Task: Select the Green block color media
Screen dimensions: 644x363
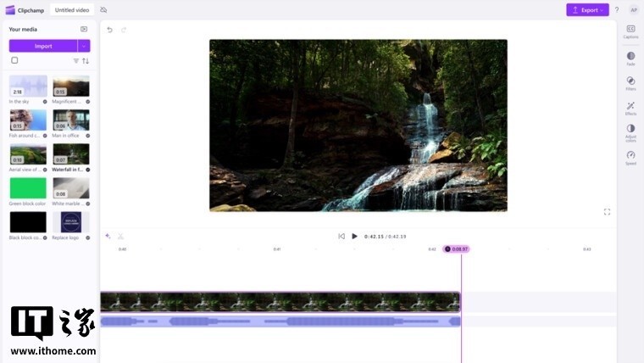Action: 28,188
